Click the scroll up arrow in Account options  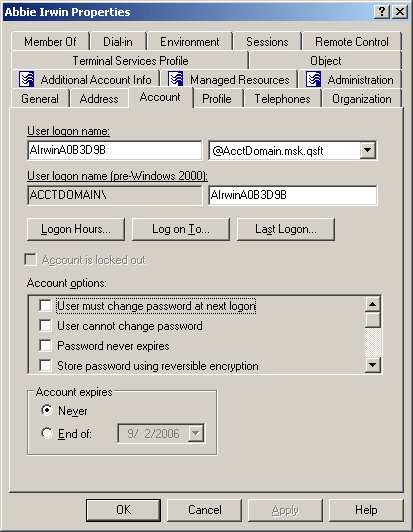pos(373,304)
